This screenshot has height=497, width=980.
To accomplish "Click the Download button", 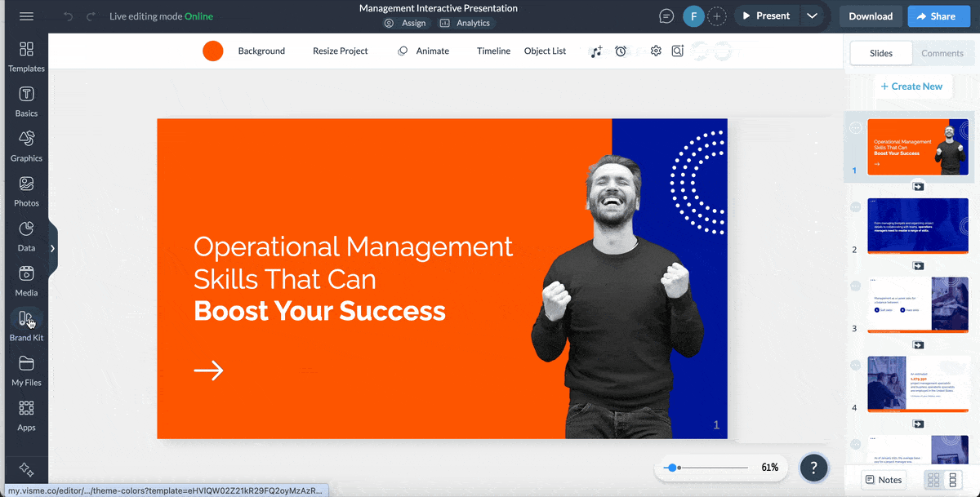I will click(x=870, y=16).
